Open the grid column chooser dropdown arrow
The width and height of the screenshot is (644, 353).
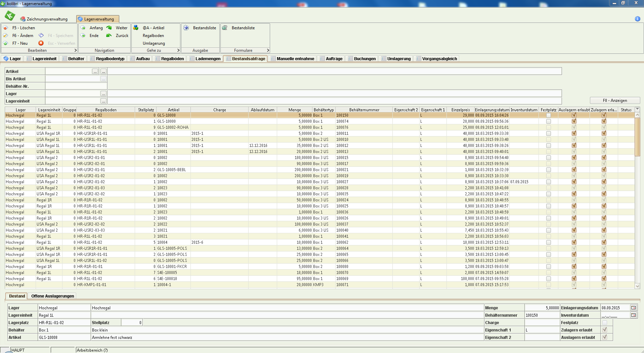point(637,110)
